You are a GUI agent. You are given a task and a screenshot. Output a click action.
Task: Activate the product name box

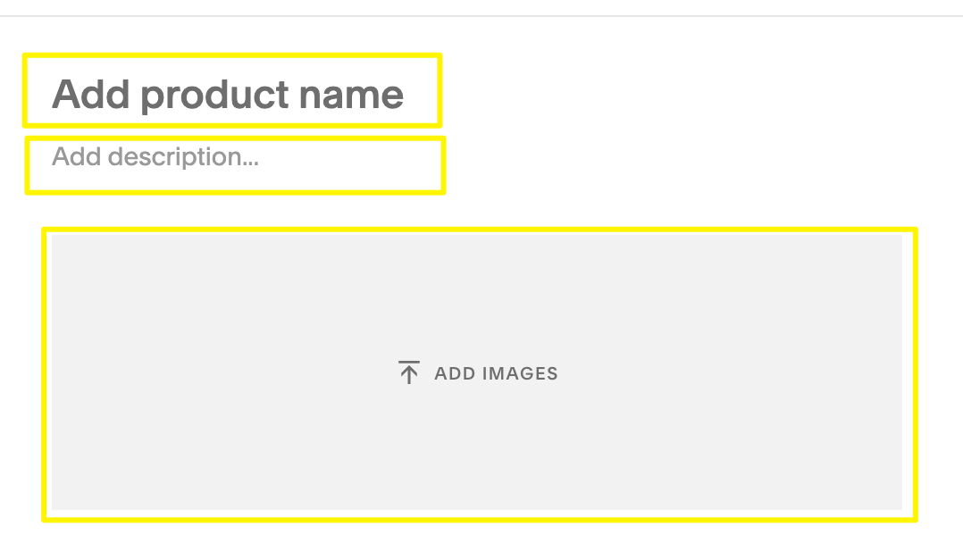[x=228, y=94]
